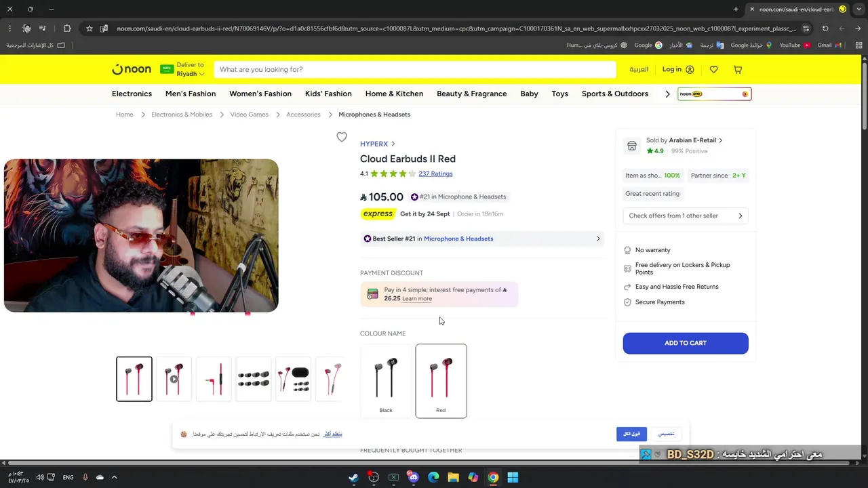
Task: Go to Home breadcrumb
Action: pyautogui.click(x=125, y=115)
